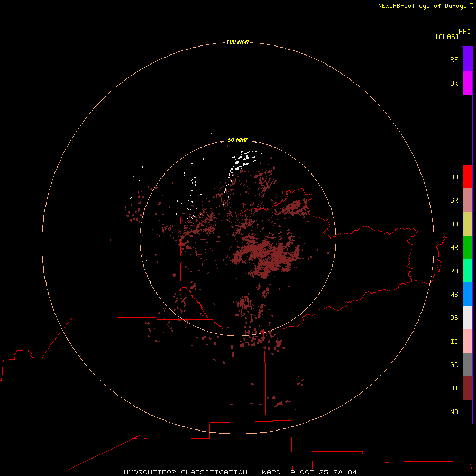Click the DS legend label
Viewport: 476px width, 476px height.
pyautogui.click(x=454, y=318)
